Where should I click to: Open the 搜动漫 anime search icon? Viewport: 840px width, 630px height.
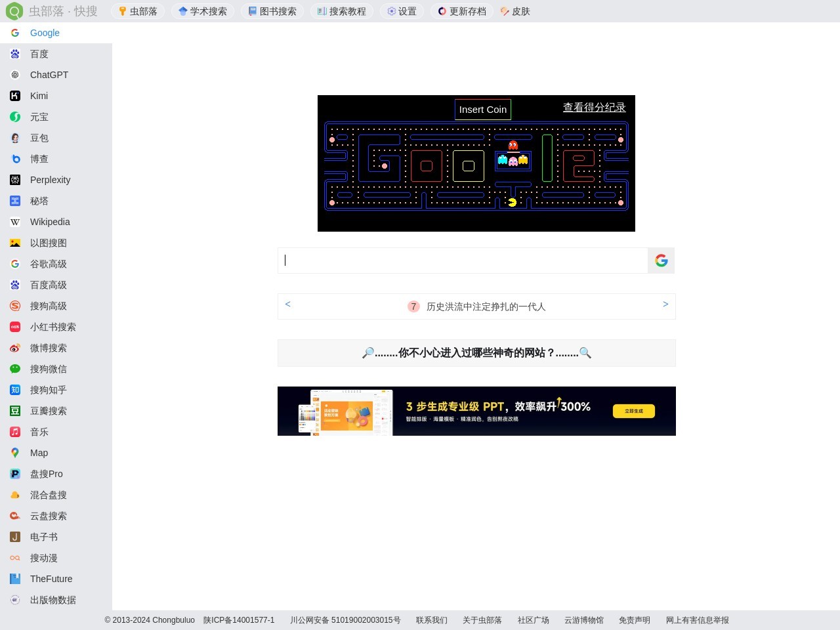click(14, 558)
